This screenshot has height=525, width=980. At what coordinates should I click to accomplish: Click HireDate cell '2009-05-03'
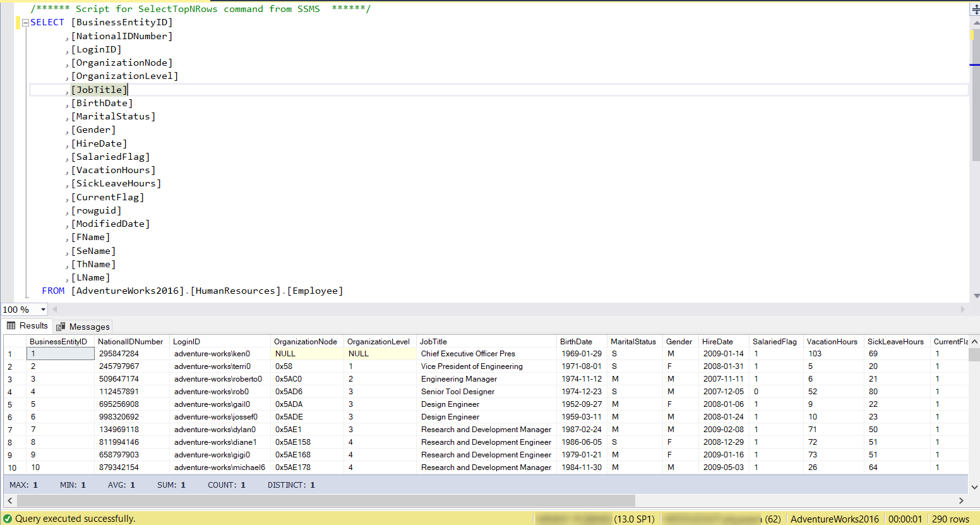click(724, 468)
